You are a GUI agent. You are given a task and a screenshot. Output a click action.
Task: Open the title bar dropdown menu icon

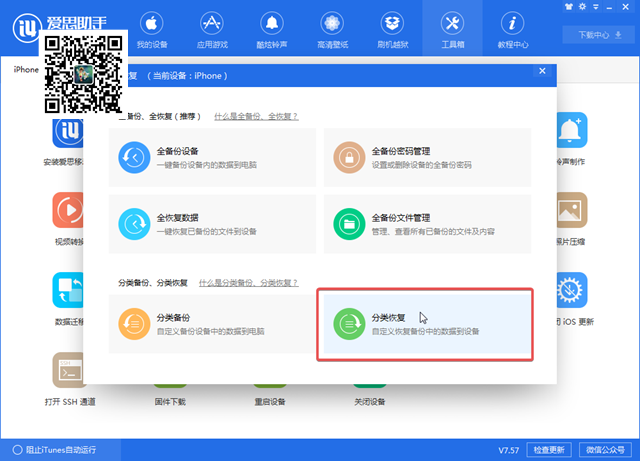[x=596, y=7]
